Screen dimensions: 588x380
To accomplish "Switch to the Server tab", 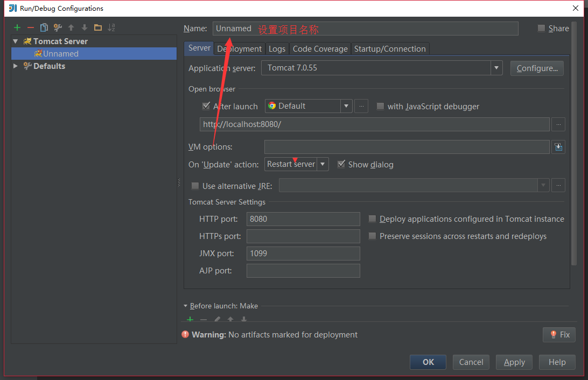I will click(199, 48).
